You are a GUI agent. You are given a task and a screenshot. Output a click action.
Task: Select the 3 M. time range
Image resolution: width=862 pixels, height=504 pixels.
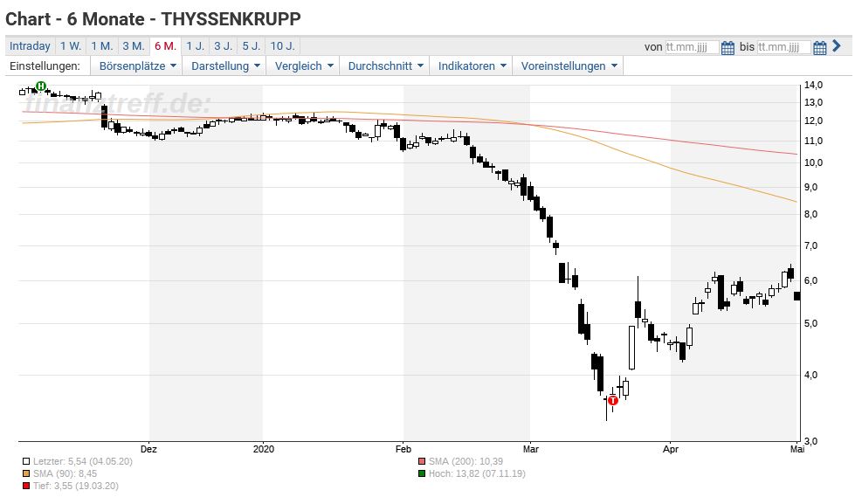click(x=134, y=46)
